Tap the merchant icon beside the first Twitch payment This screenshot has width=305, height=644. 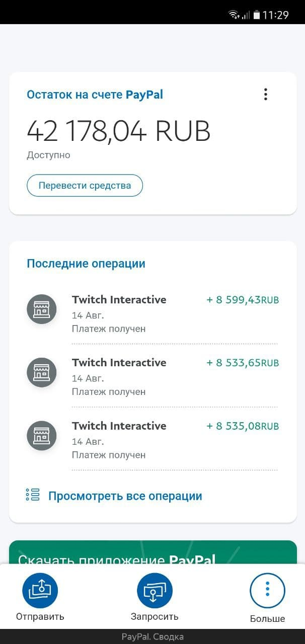tap(42, 309)
